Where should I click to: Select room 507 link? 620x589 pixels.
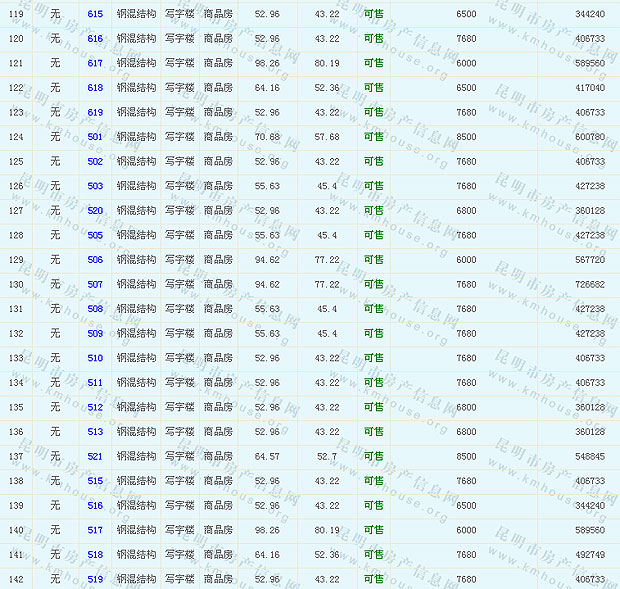click(x=95, y=284)
